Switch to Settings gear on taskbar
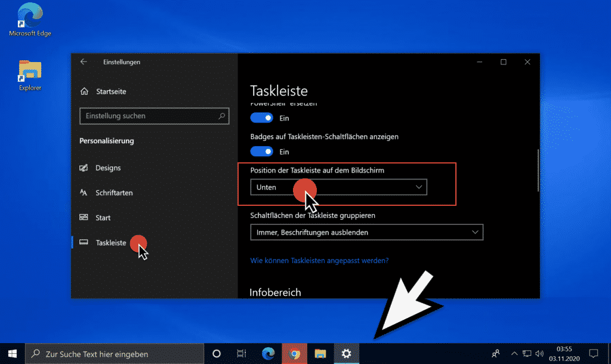 346,354
